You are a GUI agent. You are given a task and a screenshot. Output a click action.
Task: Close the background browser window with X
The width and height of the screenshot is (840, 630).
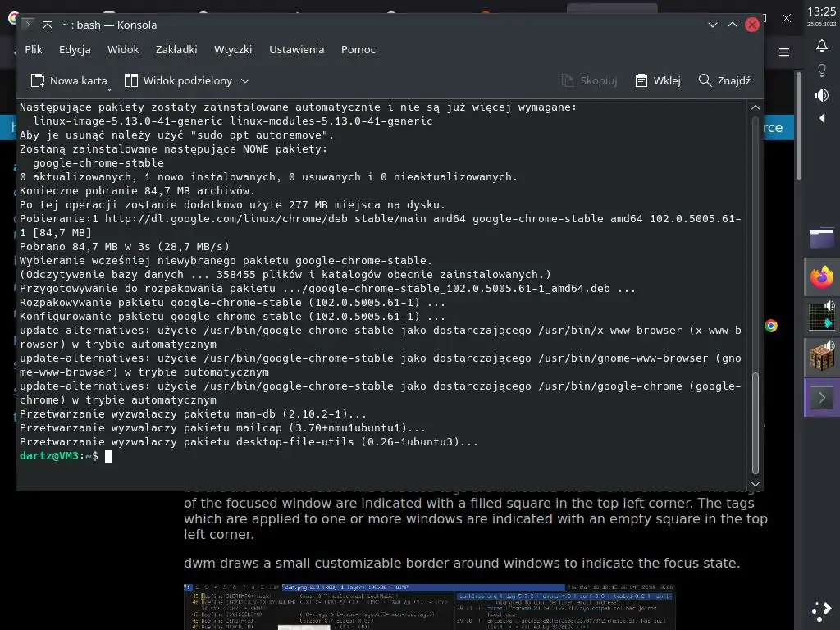tap(787, 18)
